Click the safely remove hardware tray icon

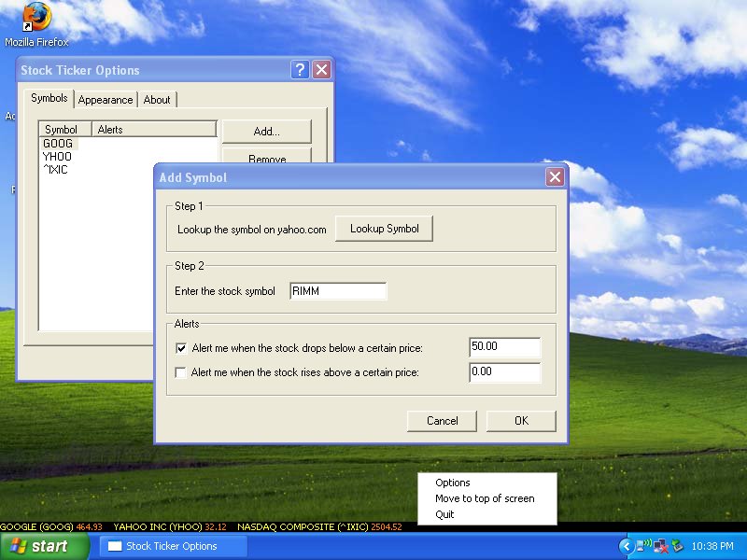[x=677, y=546]
